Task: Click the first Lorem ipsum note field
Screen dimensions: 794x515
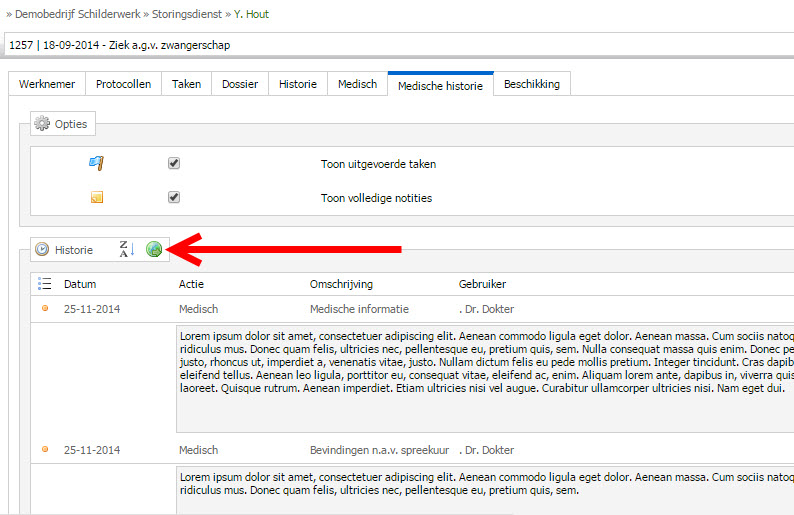Action: click(x=485, y=379)
